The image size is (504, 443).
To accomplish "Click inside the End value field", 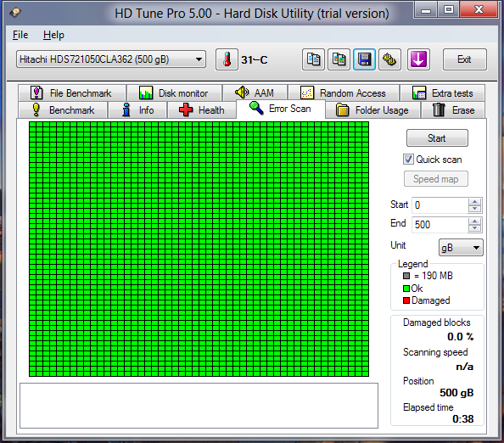I will point(440,224).
